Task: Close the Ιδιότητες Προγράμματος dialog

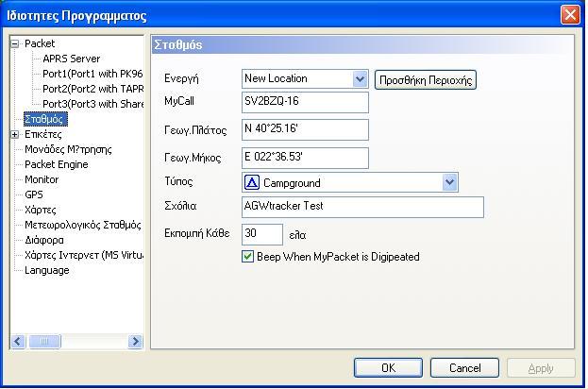Action: [x=570, y=15]
